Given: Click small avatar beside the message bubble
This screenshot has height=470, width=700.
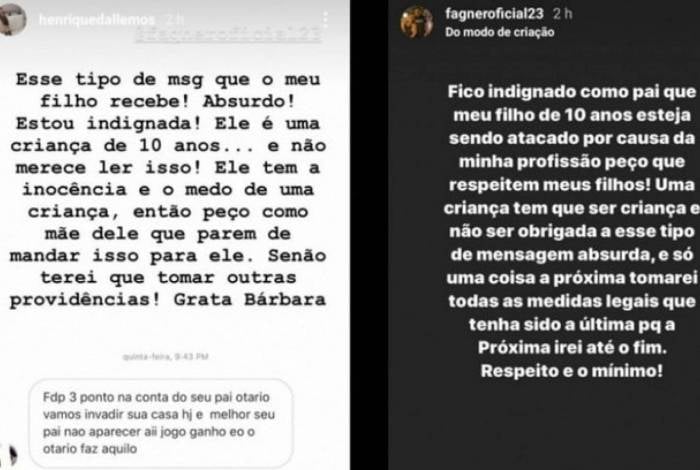Looking at the screenshot, I should click(x=10, y=453).
